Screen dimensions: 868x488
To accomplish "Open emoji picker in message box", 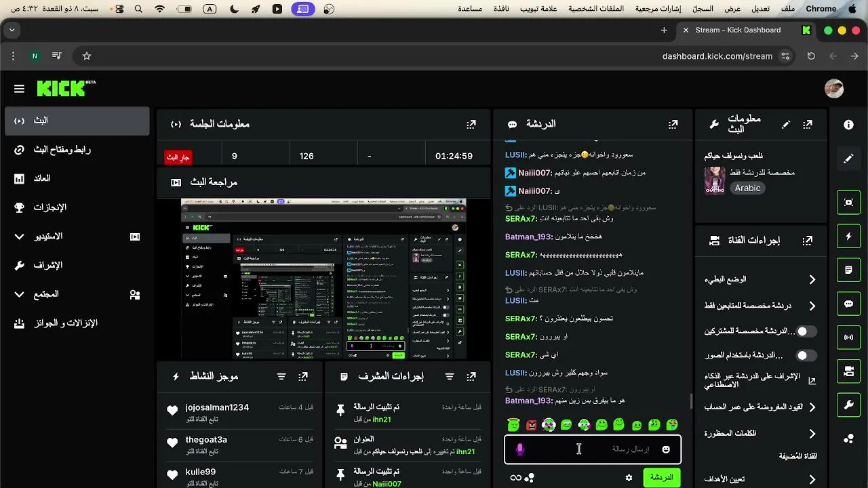I will coord(666,449).
